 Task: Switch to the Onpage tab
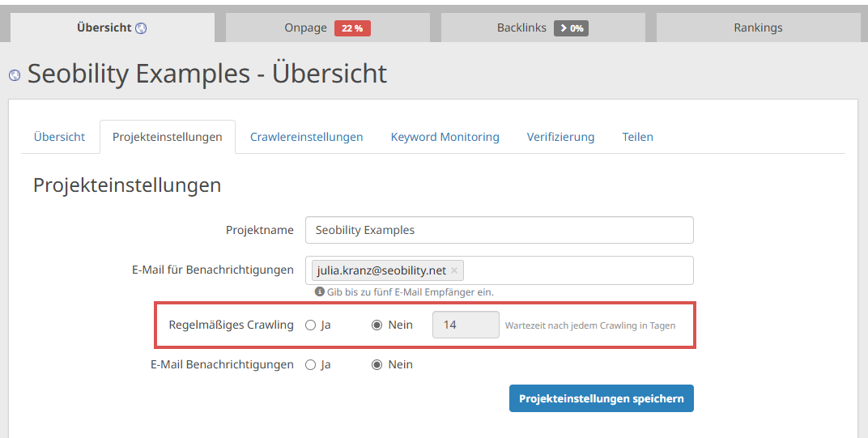click(328, 28)
